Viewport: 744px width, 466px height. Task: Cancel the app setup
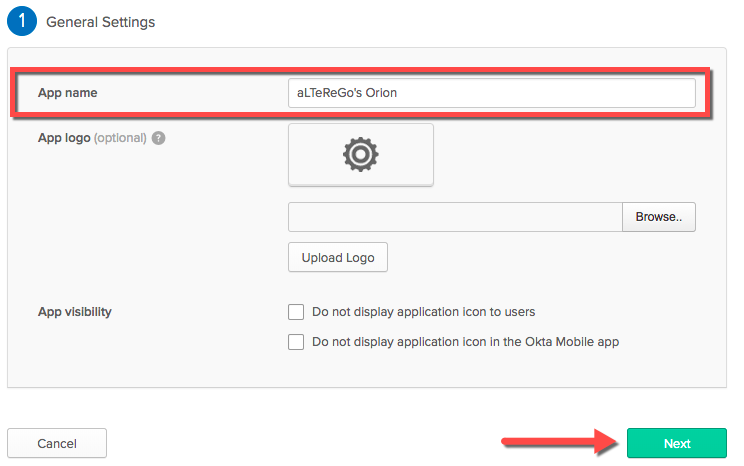[57, 443]
